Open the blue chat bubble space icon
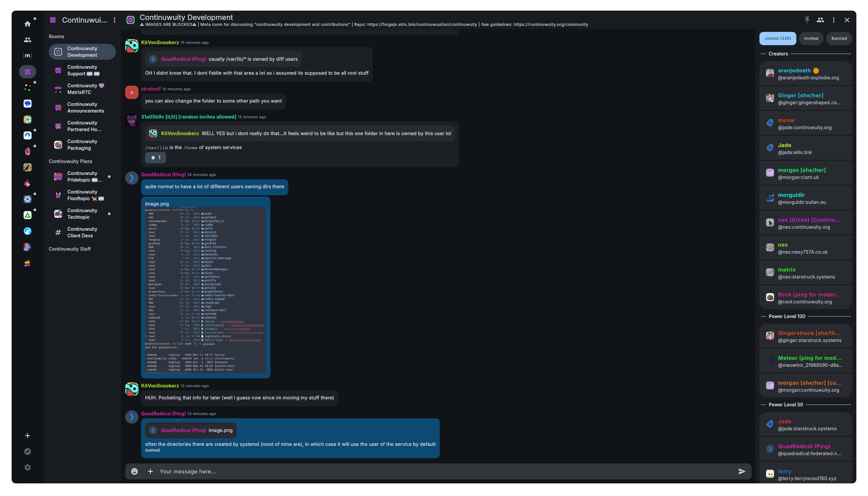 28,104
